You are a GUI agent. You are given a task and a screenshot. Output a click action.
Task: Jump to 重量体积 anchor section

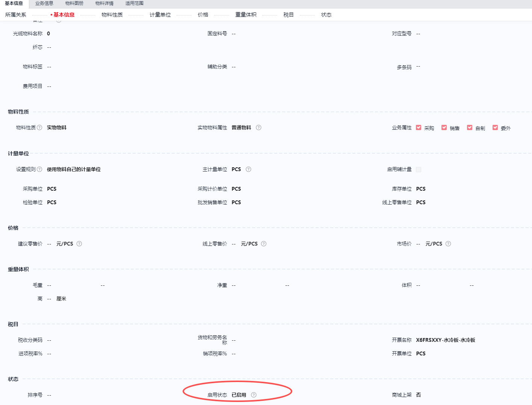[x=246, y=15]
